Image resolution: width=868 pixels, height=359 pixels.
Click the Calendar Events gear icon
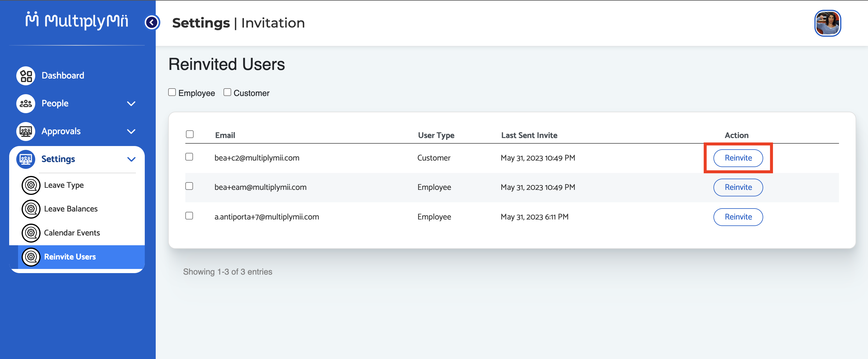click(x=31, y=233)
